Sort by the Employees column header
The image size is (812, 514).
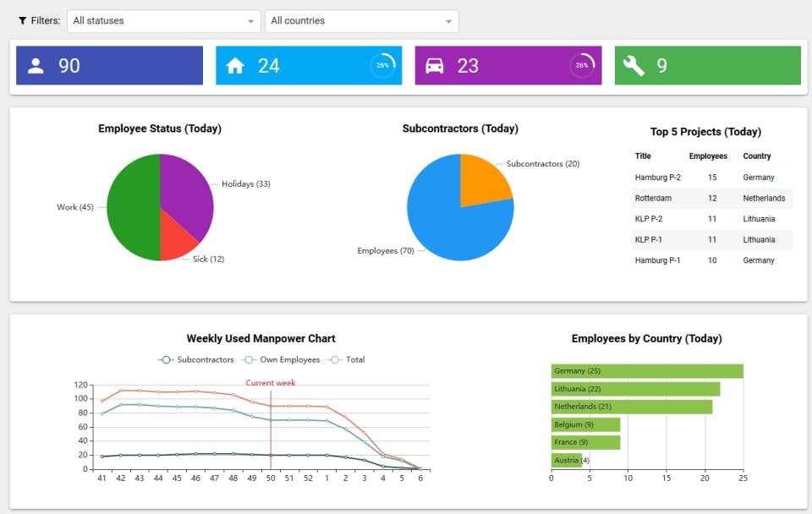(708, 156)
